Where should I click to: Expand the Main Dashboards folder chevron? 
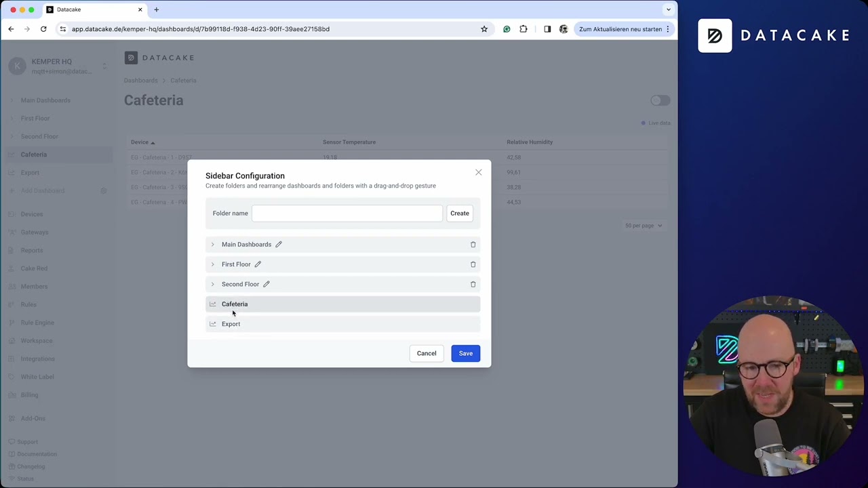[x=212, y=245]
